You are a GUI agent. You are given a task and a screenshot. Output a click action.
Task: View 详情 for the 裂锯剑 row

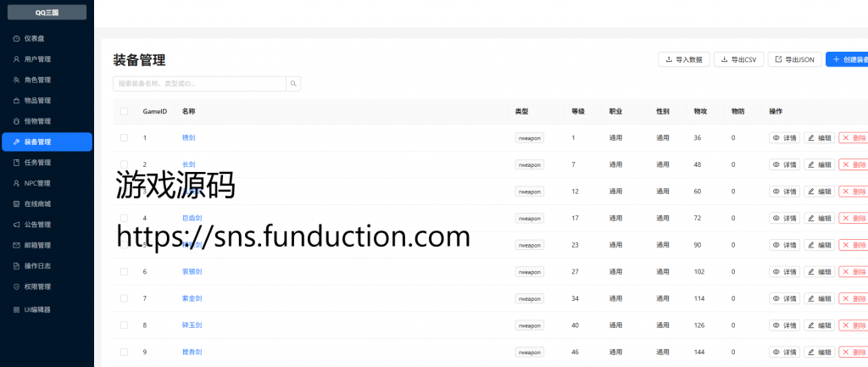click(x=784, y=272)
